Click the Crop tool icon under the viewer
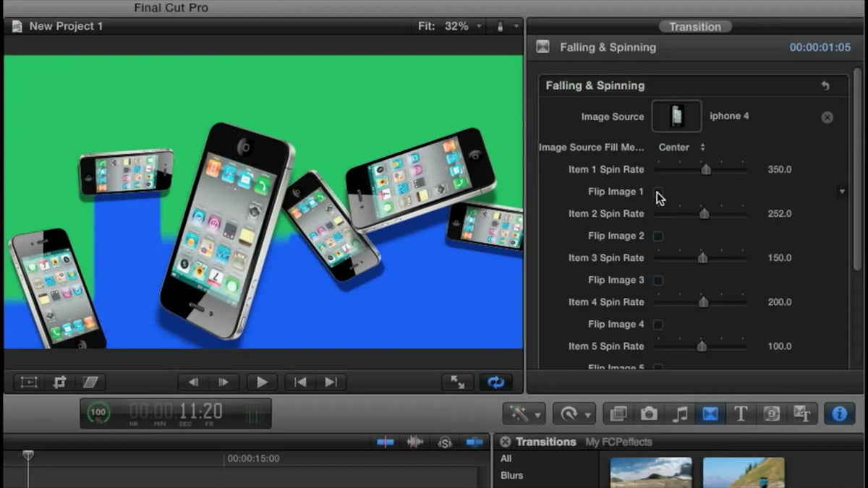 (x=60, y=382)
